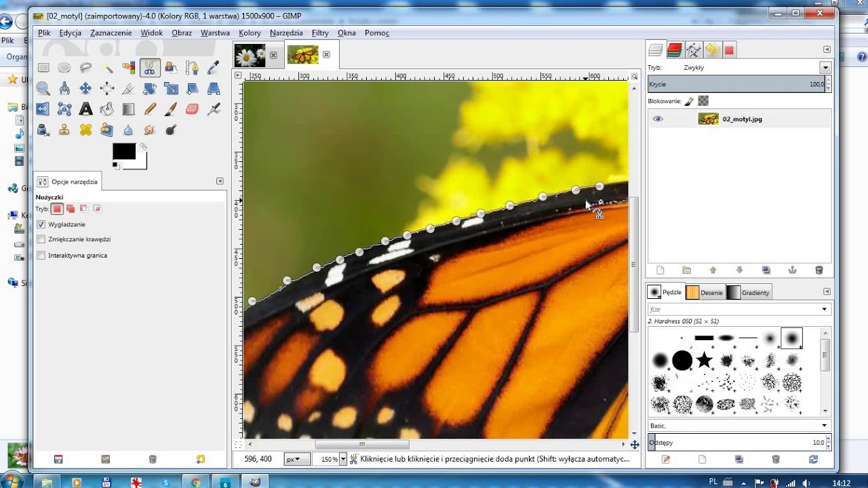The height and width of the screenshot is (488, 868).
Task: Select the Perspective tool
Action: click(x=214, y=88)
